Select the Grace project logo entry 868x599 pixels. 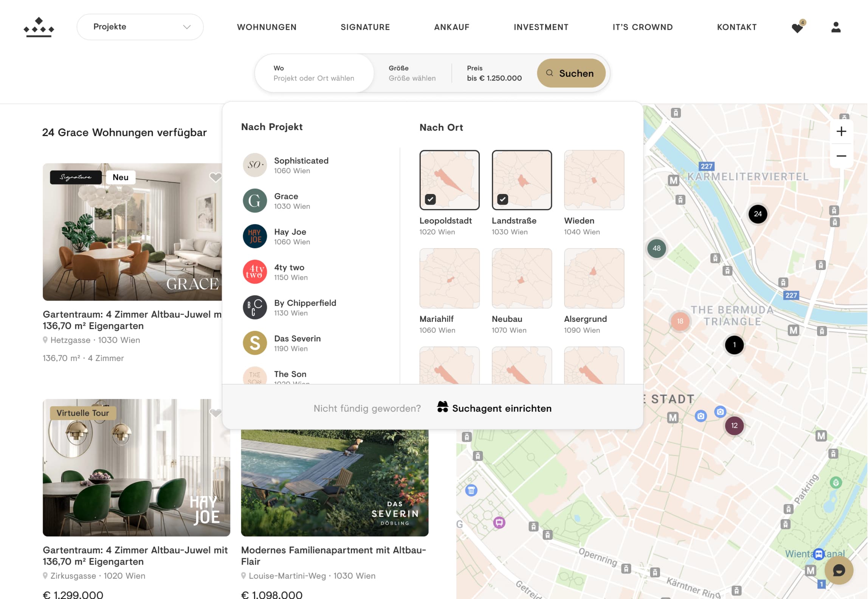(254, 201)
